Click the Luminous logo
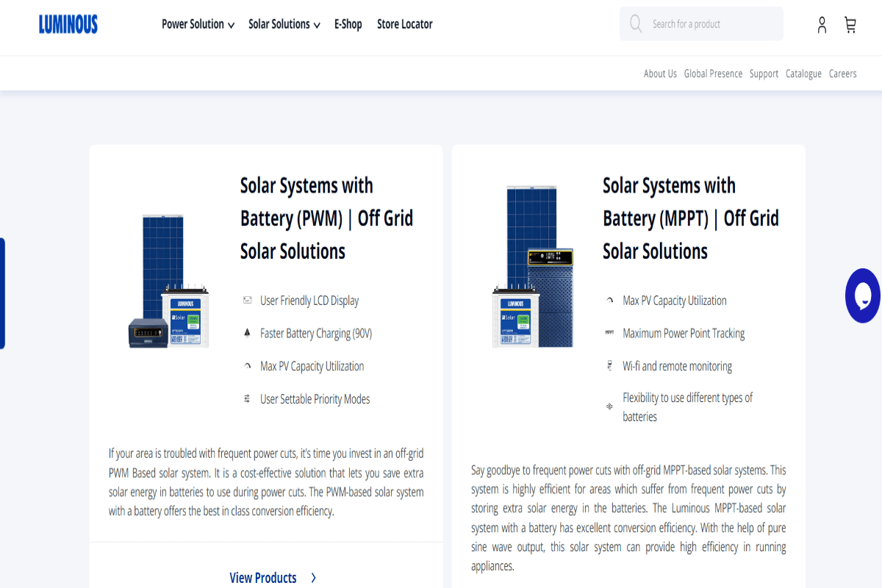The height and width of the screenshot is (588, 882). (68, 24)
